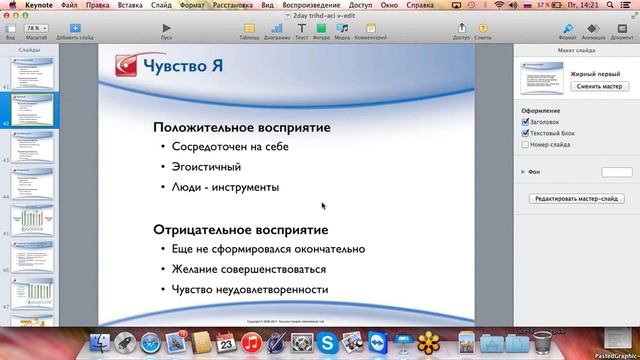Click the heading Отрицательное восприятие
The width and height of the screenshot is (640, 360).
pyautogui.click(x=241, y=229)
